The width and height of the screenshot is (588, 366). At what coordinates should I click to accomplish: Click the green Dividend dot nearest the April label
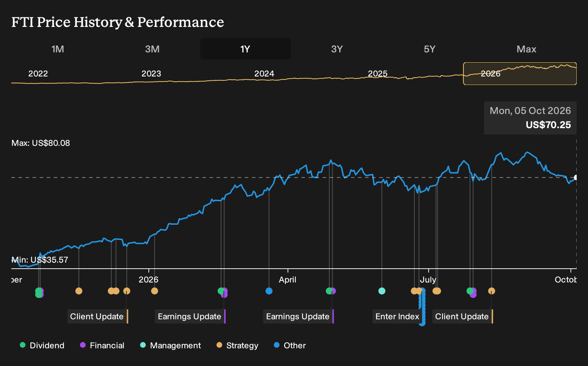pyautogui.click(x=329, y=291)
